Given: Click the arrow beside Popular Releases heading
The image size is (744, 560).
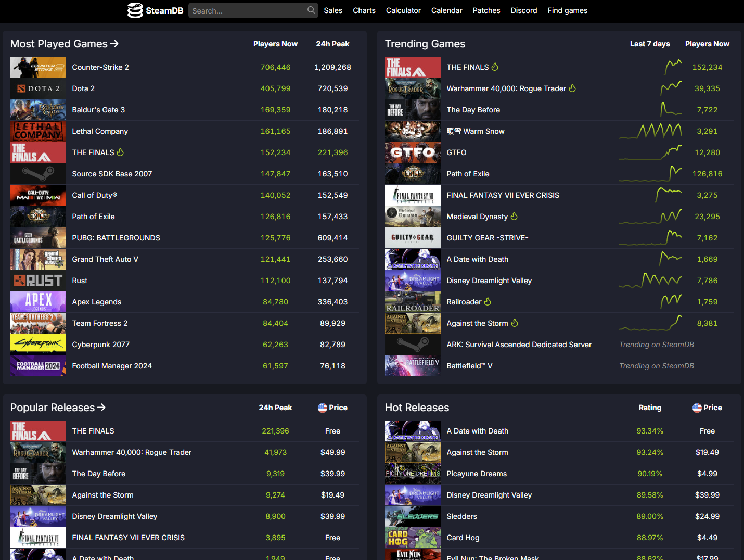Looking at the screenshot, I should coord(101,408).
